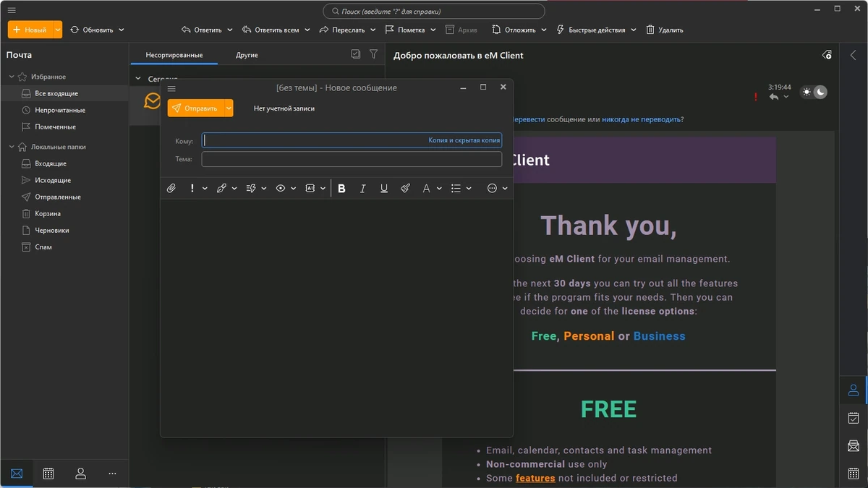
Task: Insert a bulleted list
Action: 456,188
